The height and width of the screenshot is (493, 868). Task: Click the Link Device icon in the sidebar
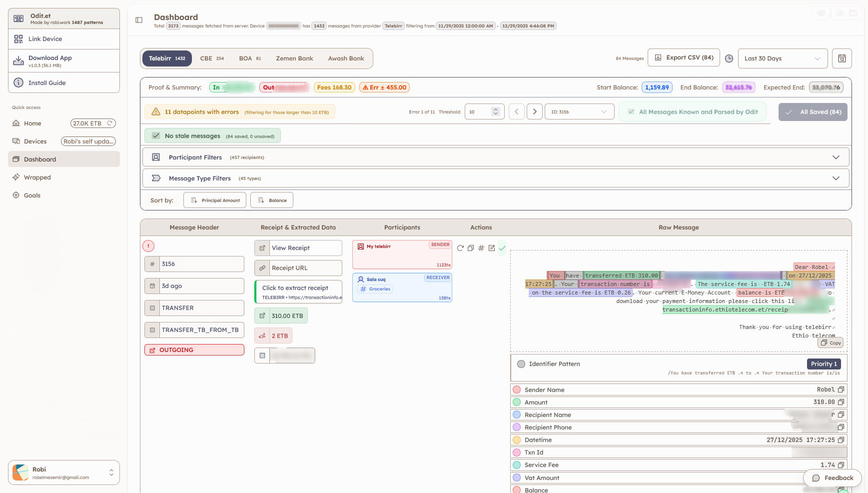tap(18, 38)
